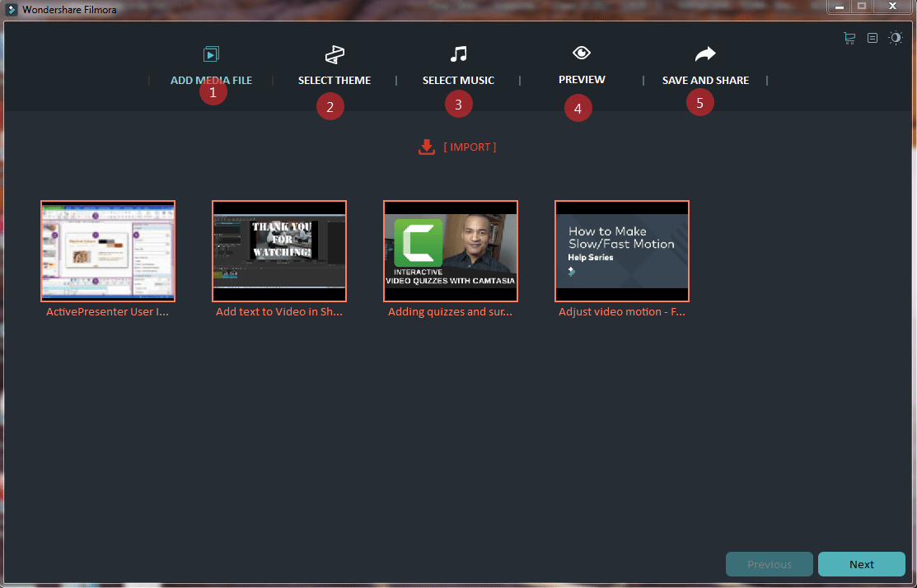This screenshot has height=588, width=917.
Task: Open the IMPORT link to add media
Action: [x=470, y=147]
